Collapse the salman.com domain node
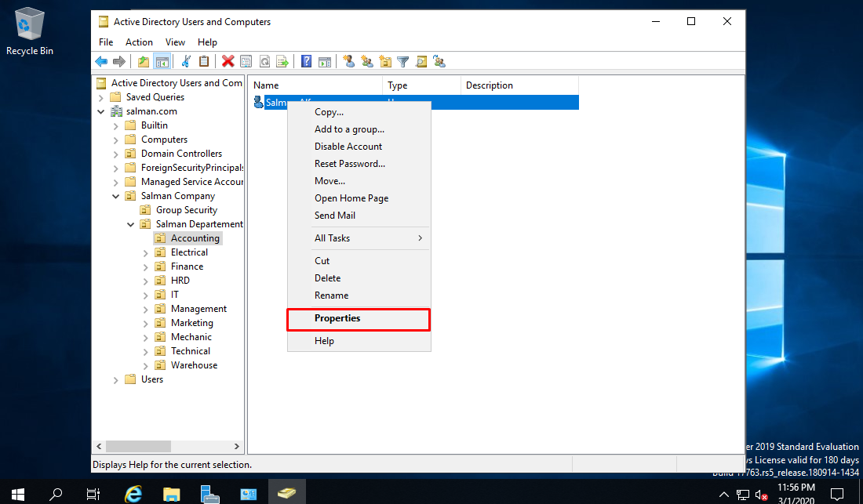The height and width of the screenshot is (504, 863). (x=100, y=111)
